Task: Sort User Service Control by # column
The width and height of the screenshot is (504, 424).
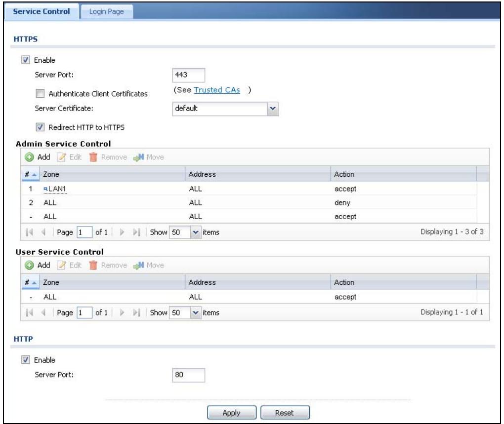Action: point(31,282)
